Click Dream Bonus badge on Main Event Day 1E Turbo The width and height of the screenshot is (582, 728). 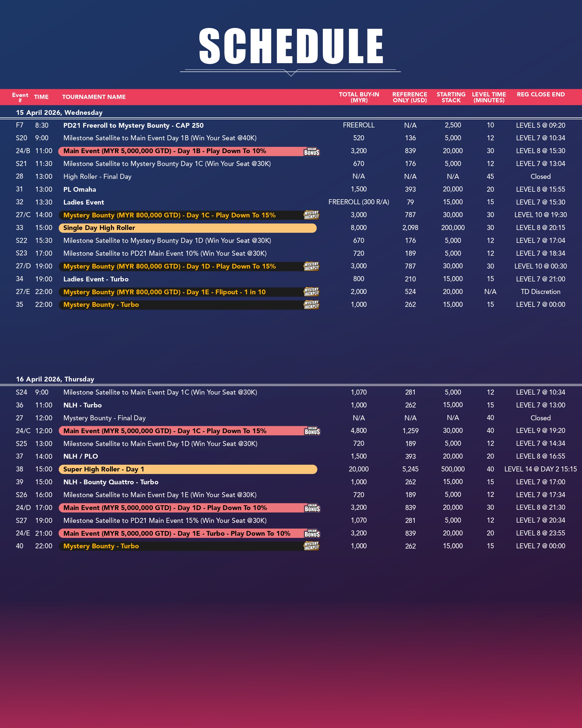click(x=312, y=533)
